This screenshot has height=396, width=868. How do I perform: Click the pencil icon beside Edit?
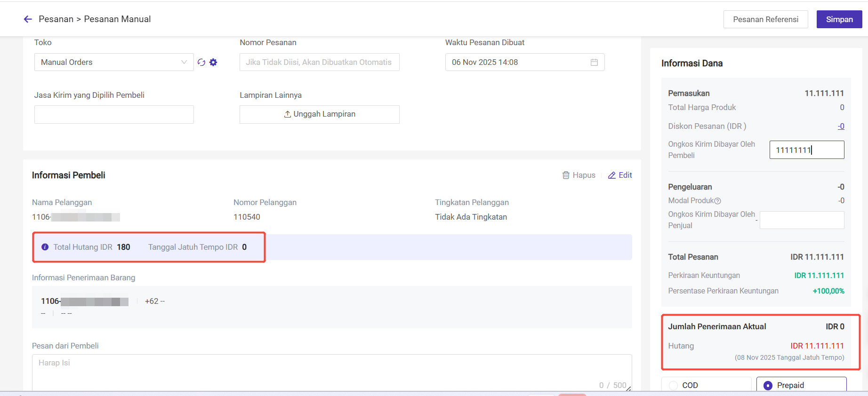tap(612, 175)
